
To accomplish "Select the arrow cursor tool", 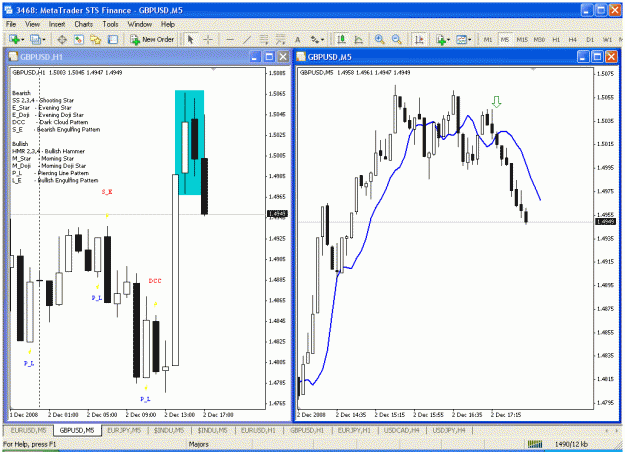I will (191, 39).
